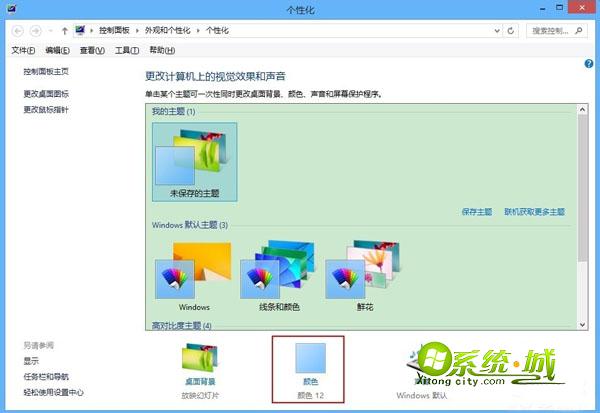Close the 个性化 window
The height and width of the screenshot is (413, 600).
pyautogui.click(x=582, y=8)
